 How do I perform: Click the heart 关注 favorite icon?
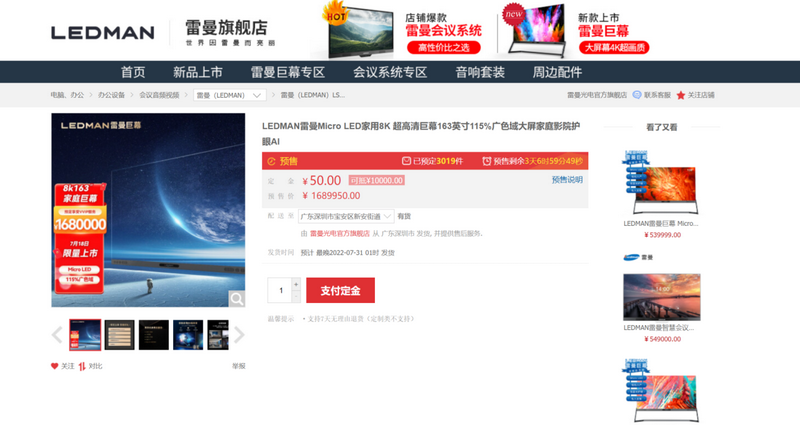(55, 366)
